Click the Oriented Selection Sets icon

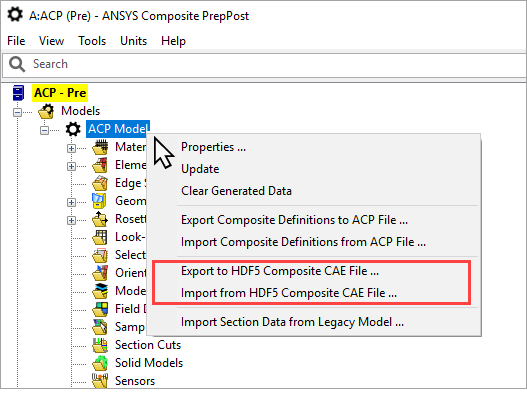[x=100, y=273]
